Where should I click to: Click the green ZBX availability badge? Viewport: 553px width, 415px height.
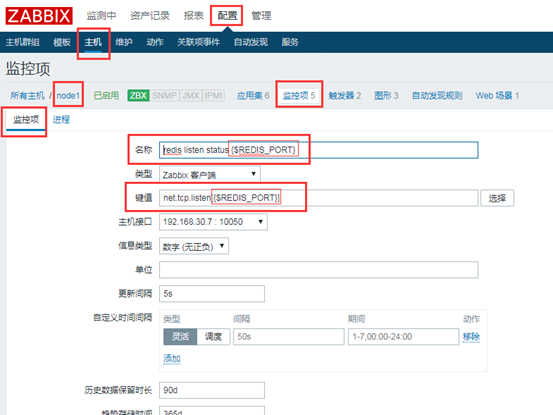pyautogui.click(x=138, y=96)
